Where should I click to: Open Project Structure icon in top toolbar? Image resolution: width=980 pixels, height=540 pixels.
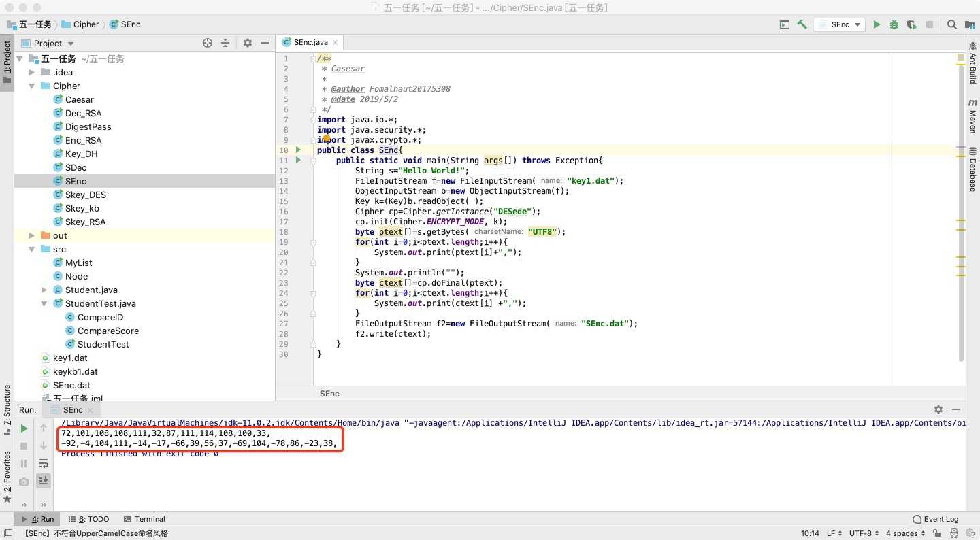[970, 24]
